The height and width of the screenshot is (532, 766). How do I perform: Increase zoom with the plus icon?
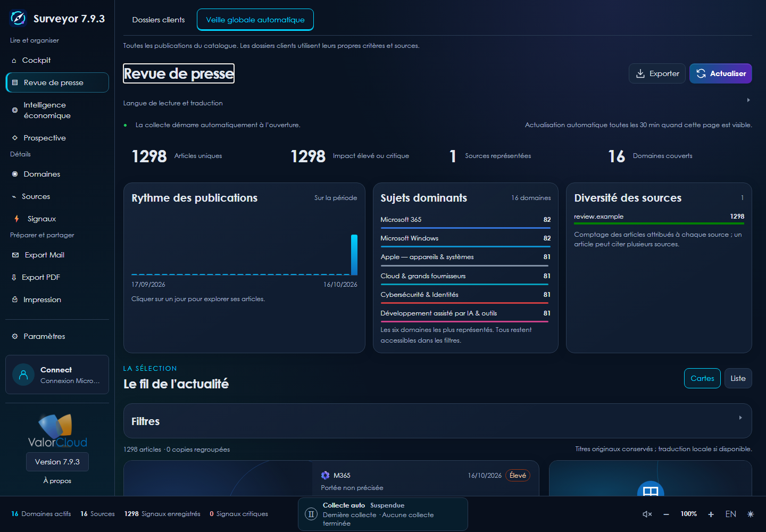[x=711, y=514]
